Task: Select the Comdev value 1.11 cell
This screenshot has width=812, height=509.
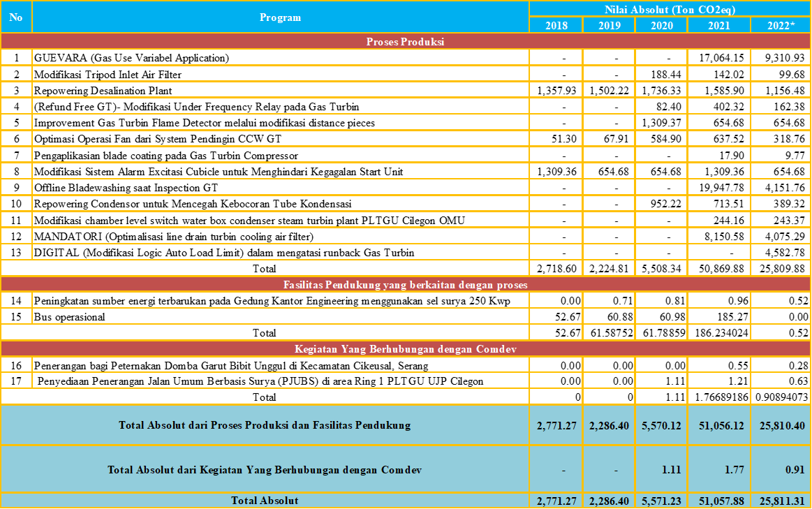Action: (x=661, y=470)
